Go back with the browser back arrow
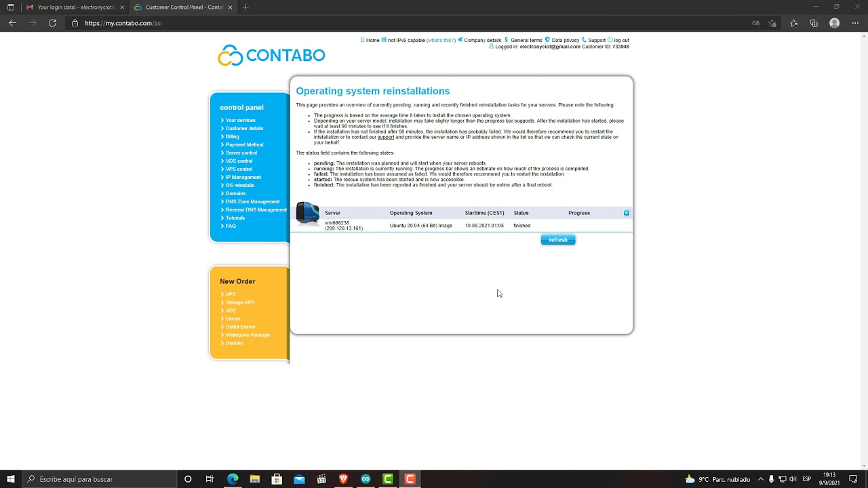This screenshot has width=868, height=488. (x=12, y=23)
